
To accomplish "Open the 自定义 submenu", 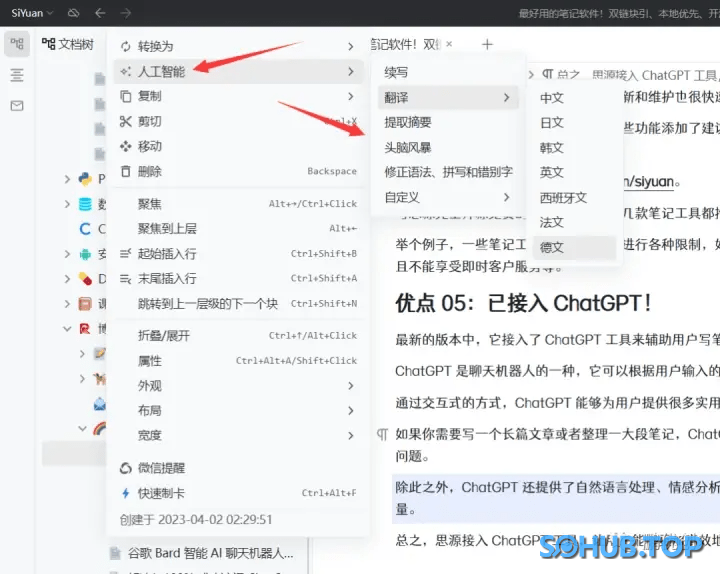I will (448, 197).
